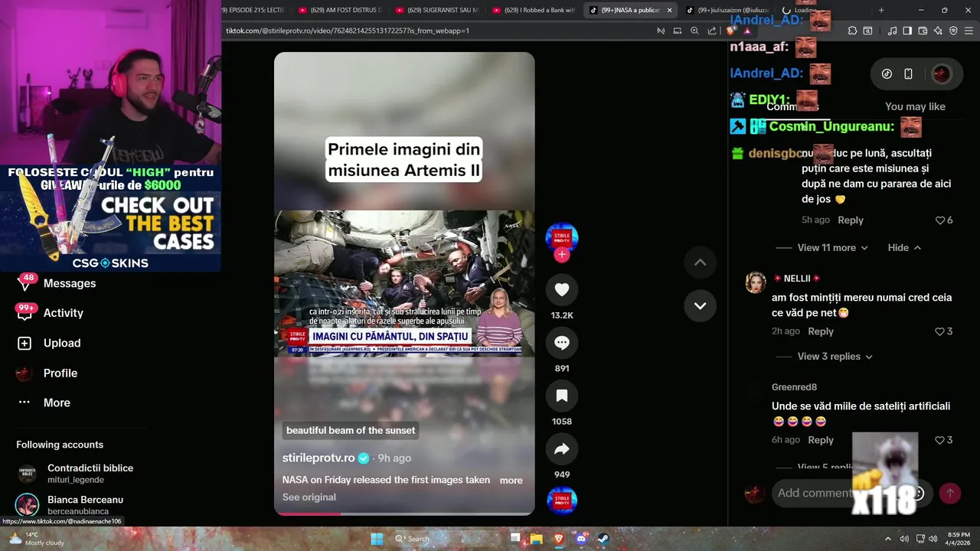Click the Add comment input field
Image resolution: width=980 pixels, height=551 pixels.
pos(851,493)
